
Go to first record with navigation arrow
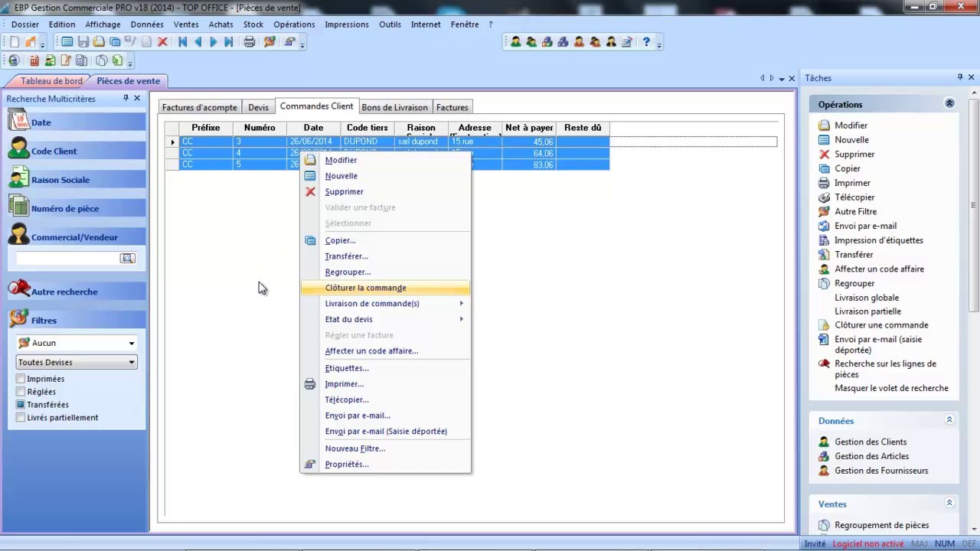(x=183, y=42)
